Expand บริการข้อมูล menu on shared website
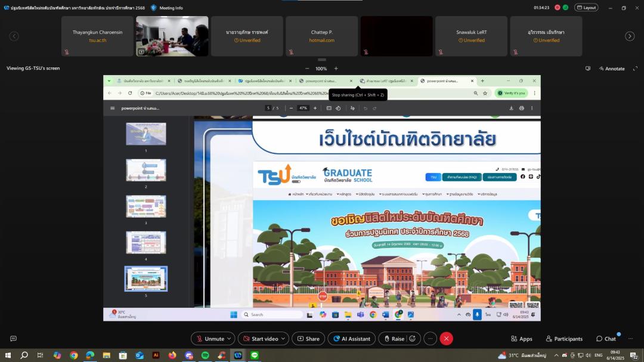 point(488,194)
